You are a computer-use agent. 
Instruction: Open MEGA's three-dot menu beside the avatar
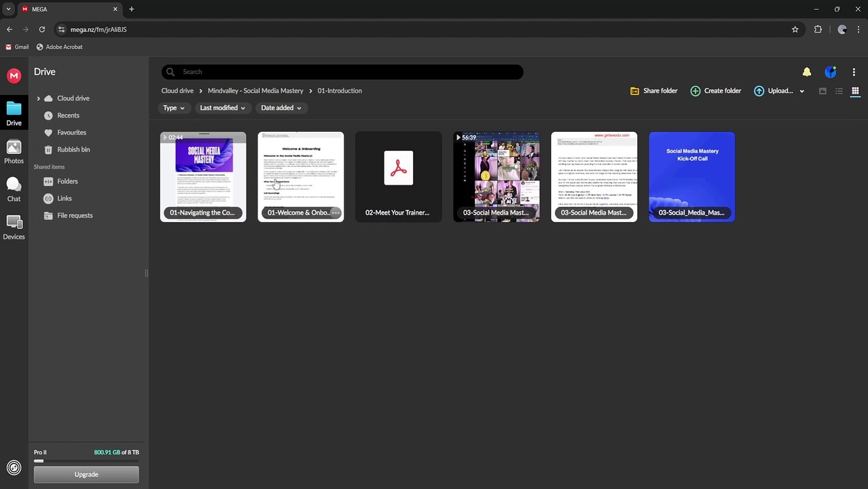[x=854, y=72]
